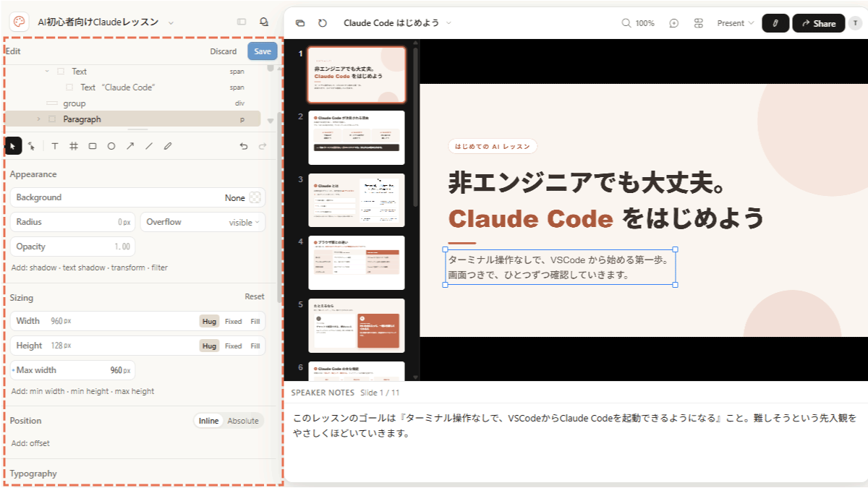Screen dimensions: 868x488
Task: Click into the speaker notes text
Action: 574,426
